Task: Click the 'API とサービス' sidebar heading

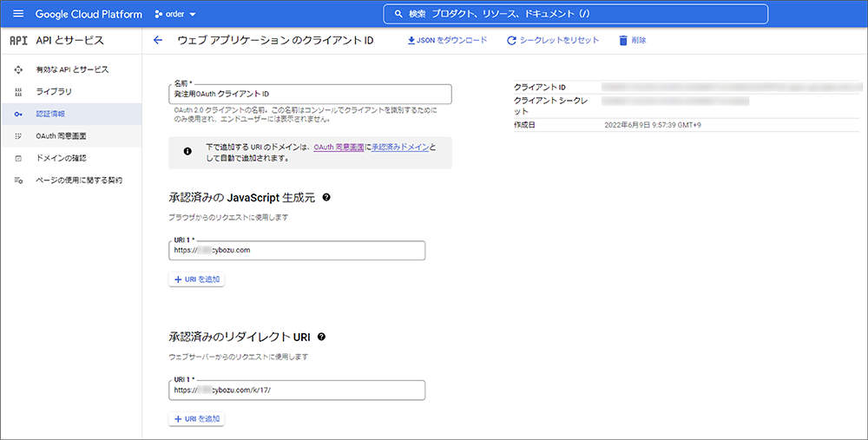Action: (x=69, y=41)
